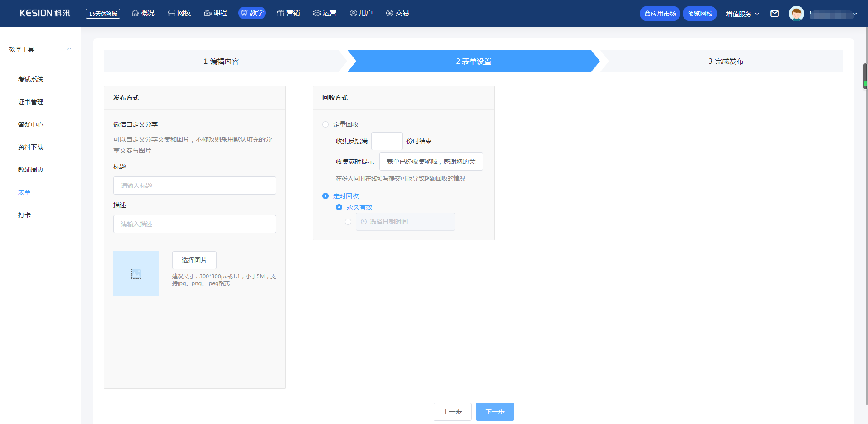Open the 运营 layers icon
The height and width of the screenshot is (424, 868).
point(317,13)
